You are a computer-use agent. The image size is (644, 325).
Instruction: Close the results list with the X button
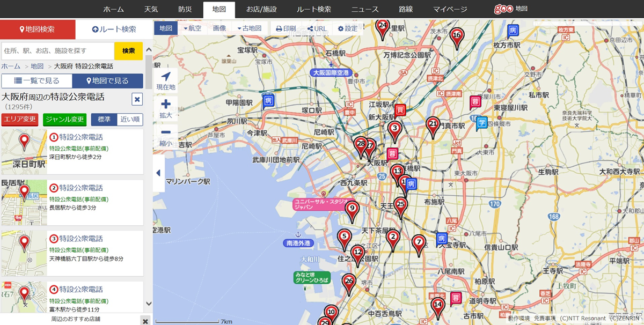coord(137,99)
